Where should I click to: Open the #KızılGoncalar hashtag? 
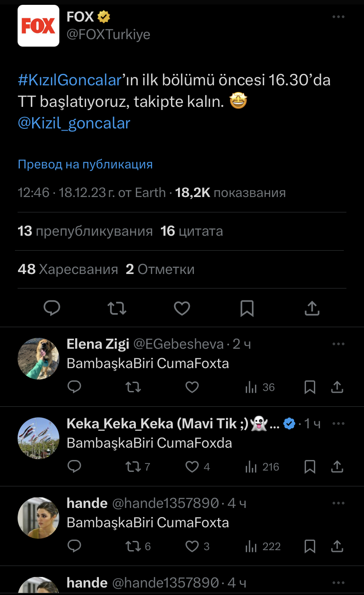pos(69,80)
